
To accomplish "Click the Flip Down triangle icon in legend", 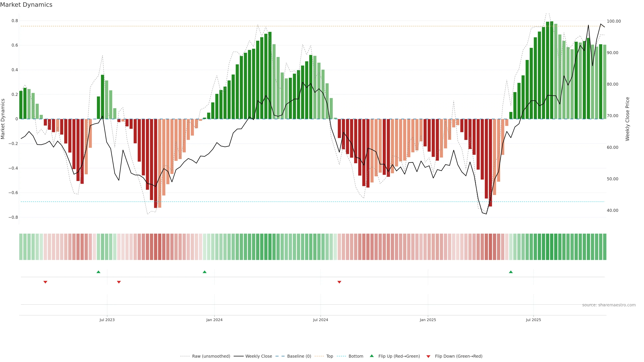I will click(428, 356).
